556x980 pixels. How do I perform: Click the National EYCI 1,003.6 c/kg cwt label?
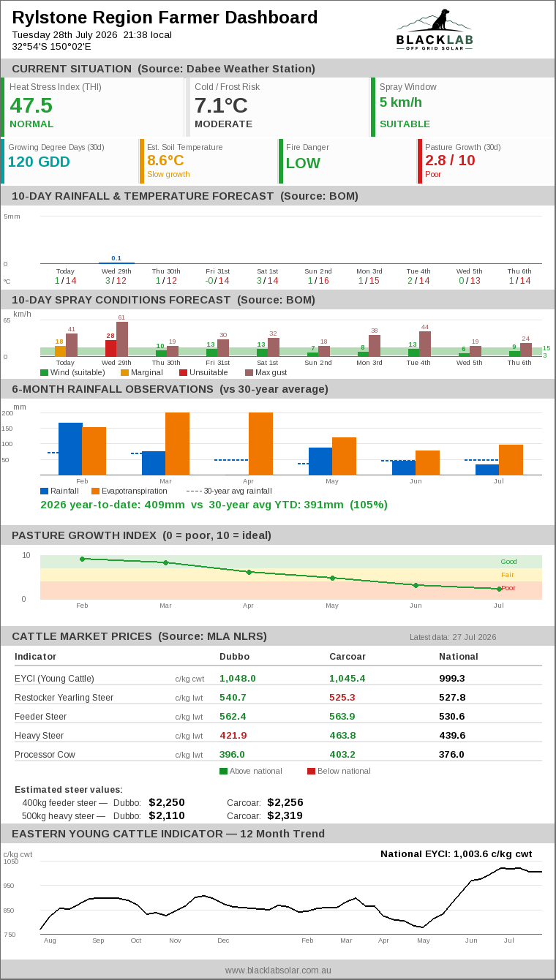click(456, 853)
